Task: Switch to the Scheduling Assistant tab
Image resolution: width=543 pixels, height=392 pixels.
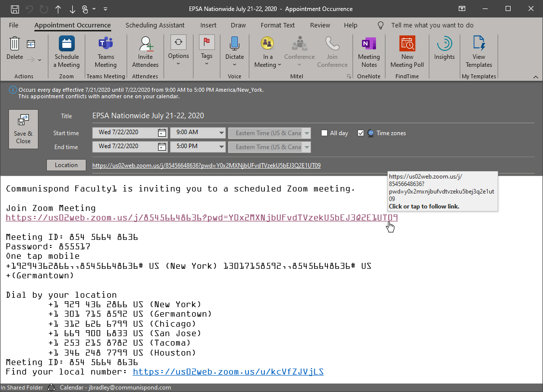Action: point(155,25)
